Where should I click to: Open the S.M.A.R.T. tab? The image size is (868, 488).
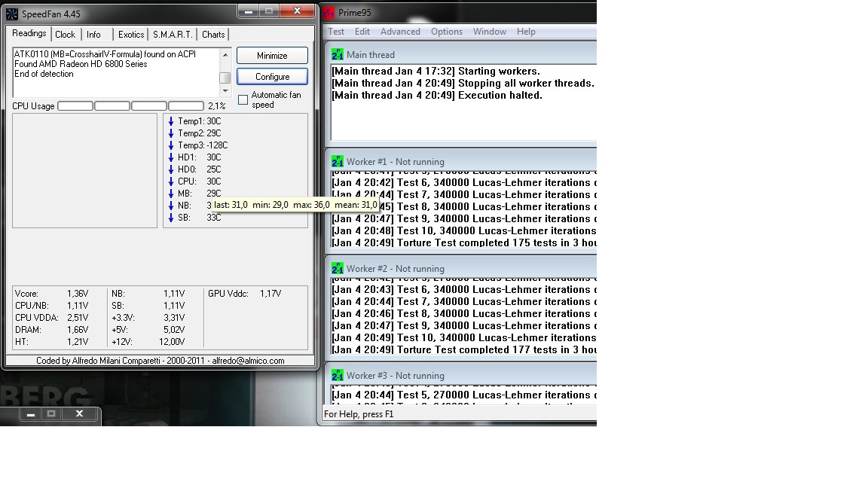point(173,35)
